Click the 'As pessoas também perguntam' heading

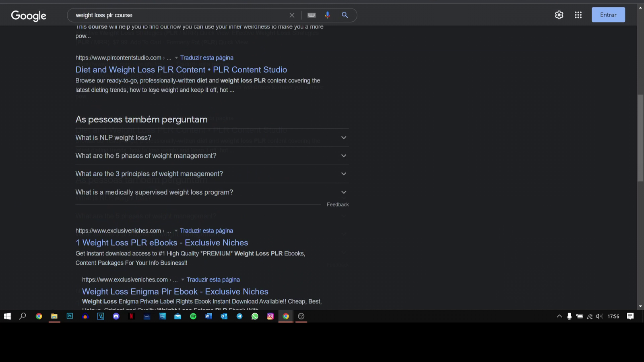click(x=142, y=119)
